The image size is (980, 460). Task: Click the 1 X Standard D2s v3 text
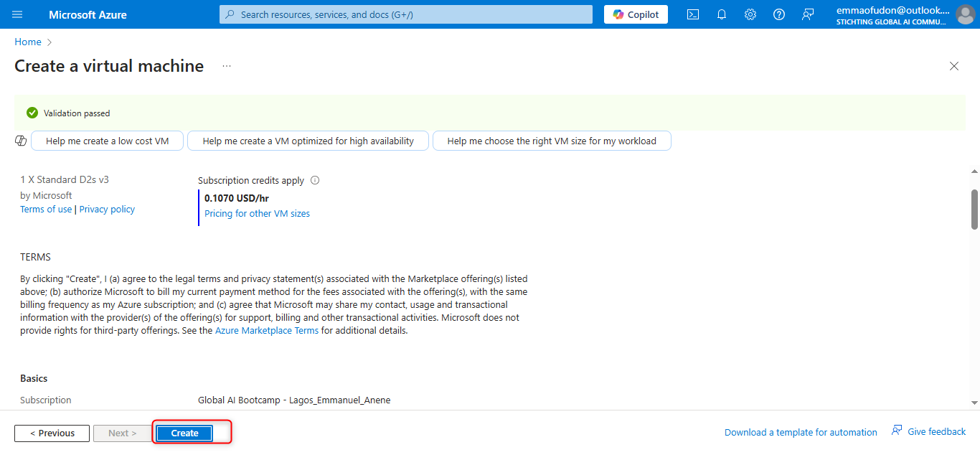[65, 180]
